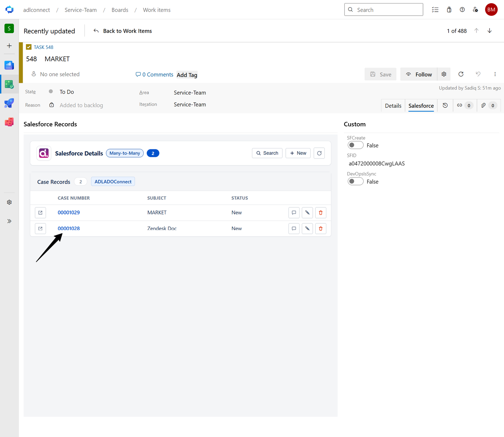Search Salesforce records button

[267, 153]
